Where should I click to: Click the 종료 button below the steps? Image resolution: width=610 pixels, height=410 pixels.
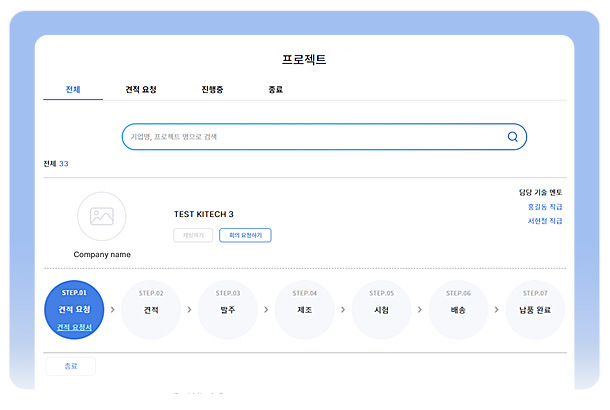70,366
